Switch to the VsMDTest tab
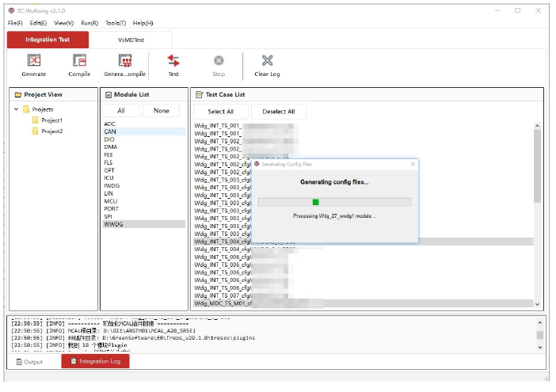556x392 pixels. (132, 40)
